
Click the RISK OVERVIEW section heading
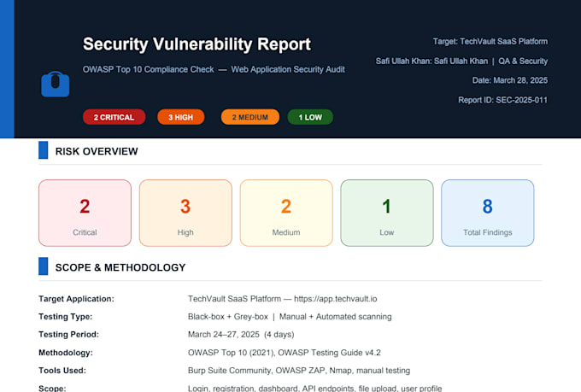(x=97, y=151)
